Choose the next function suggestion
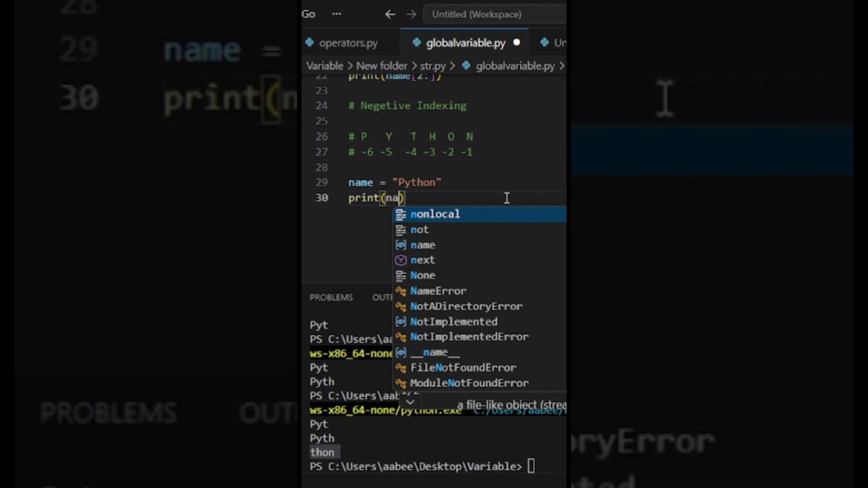Image resolution: width=868 pixels, height=488 pixels. tap(479, 260)
